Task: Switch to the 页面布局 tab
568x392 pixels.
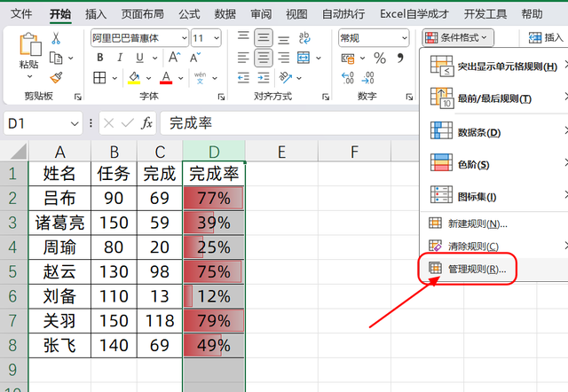Action: click(142, 14)
